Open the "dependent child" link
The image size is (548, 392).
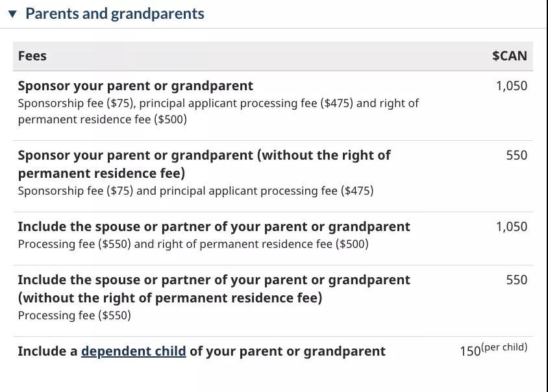coord(133,351)
